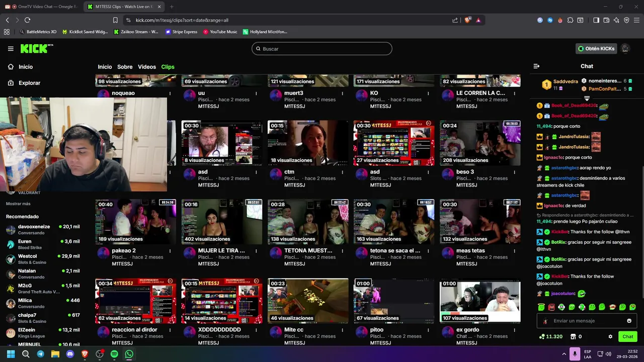The width and height of the screenshot is (644, 362).
Task: Open the browser main menu
Action: [636, 20]
